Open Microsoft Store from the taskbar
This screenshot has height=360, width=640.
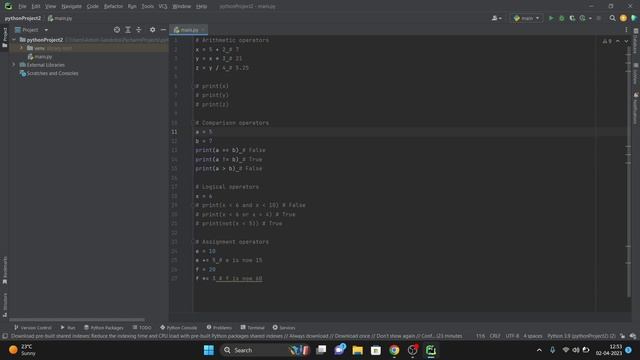(376, 350)
